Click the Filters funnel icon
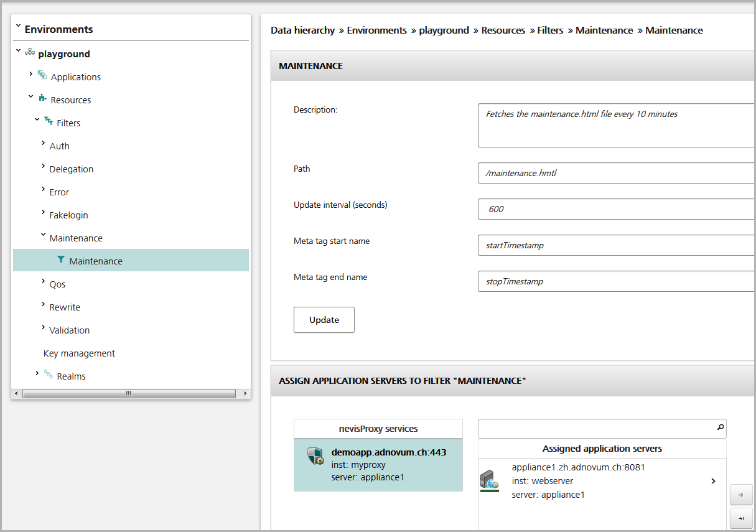Viewport: 756px width, 532px height. pyautogui.click(x=49, y=121)
